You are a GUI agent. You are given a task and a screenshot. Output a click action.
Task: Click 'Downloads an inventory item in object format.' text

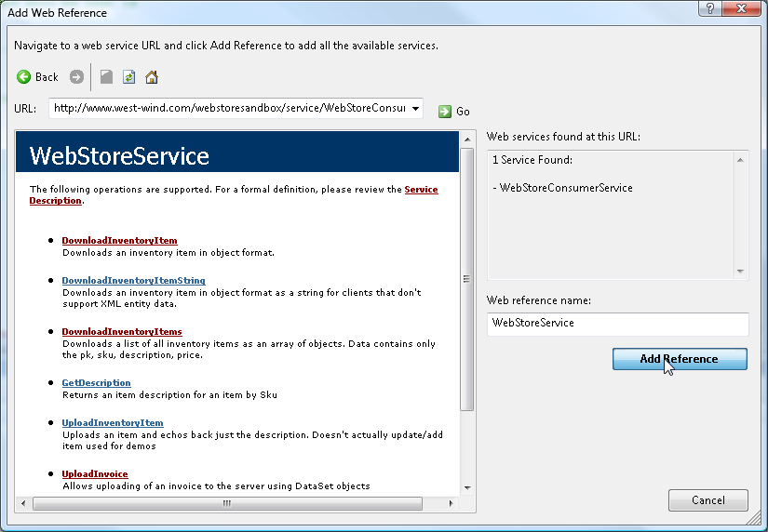[x=168, y=253]
